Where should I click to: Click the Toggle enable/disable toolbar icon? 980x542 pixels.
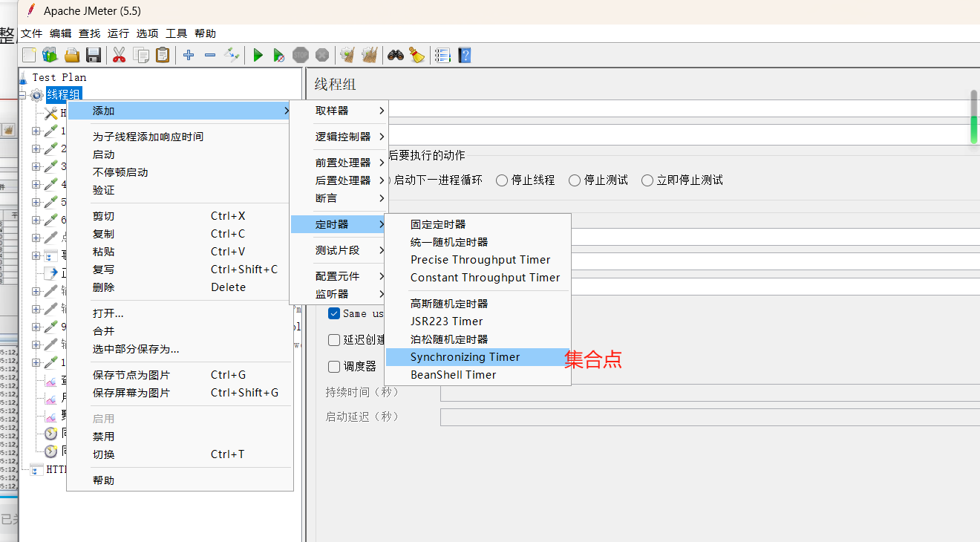click(x=232, y=55)
